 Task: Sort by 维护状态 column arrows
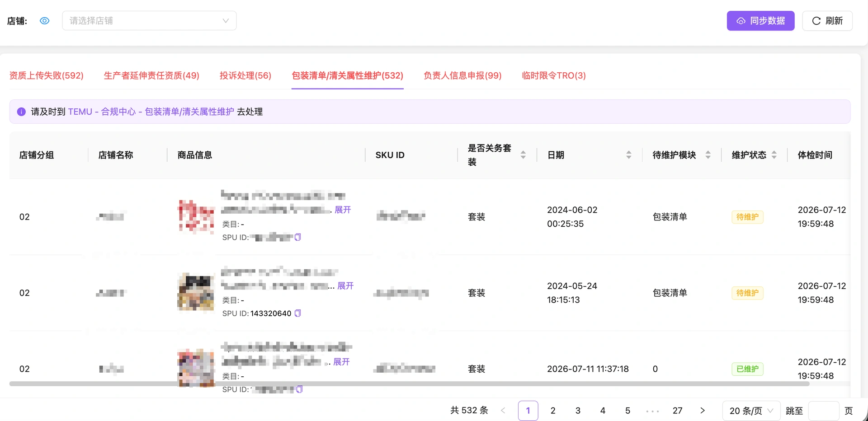coord(774,155)
